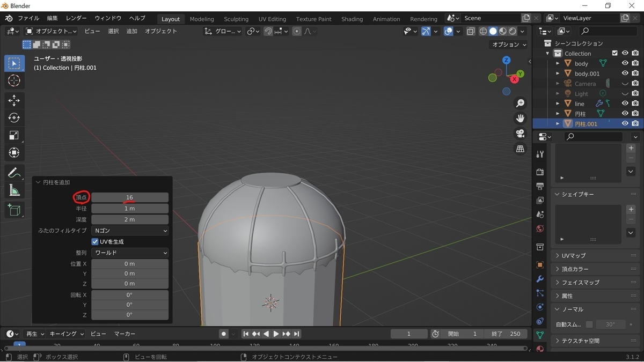Click the pan view hand icon
Screen dimensions: 644x362
520,118
